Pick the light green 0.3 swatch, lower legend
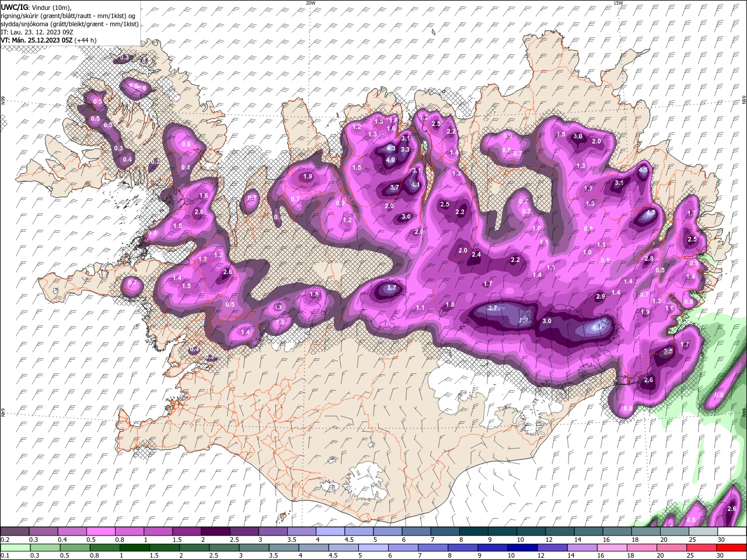747x560 pixels. [x=46, y=547]
